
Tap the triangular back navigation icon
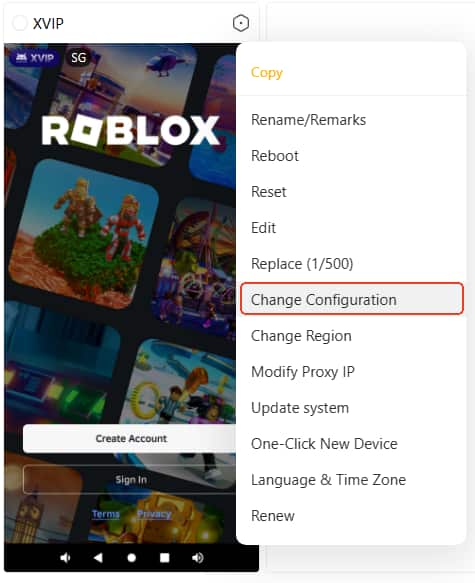tap(98, 557)
